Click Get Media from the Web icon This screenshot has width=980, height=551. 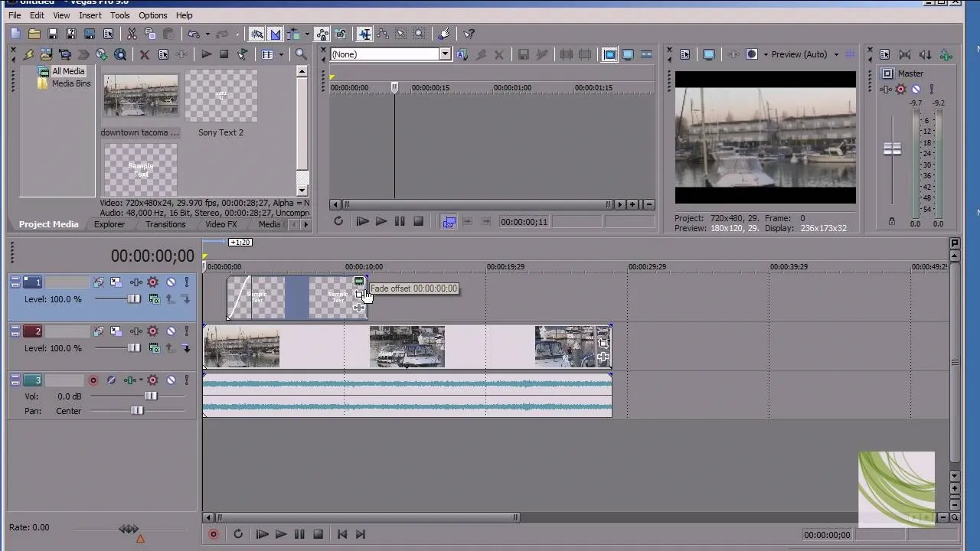[x=101, y=54]
